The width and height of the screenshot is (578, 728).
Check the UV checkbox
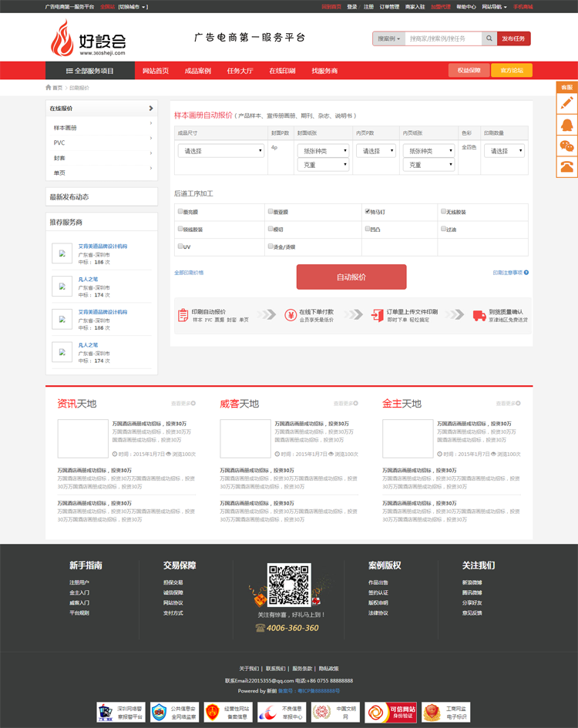[180, 247]
